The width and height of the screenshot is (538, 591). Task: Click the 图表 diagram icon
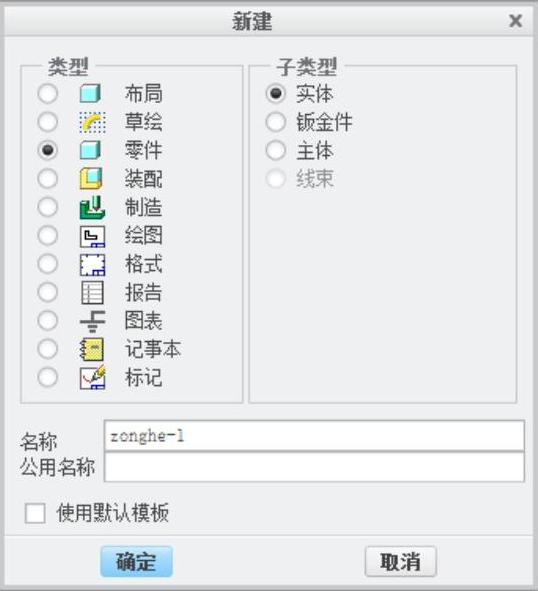tap(92, 321)
